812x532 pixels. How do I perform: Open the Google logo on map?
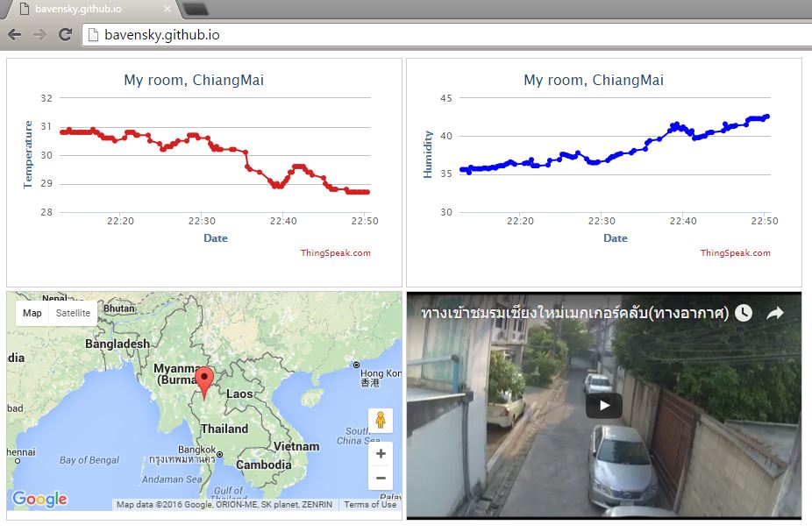pos(39,500)
